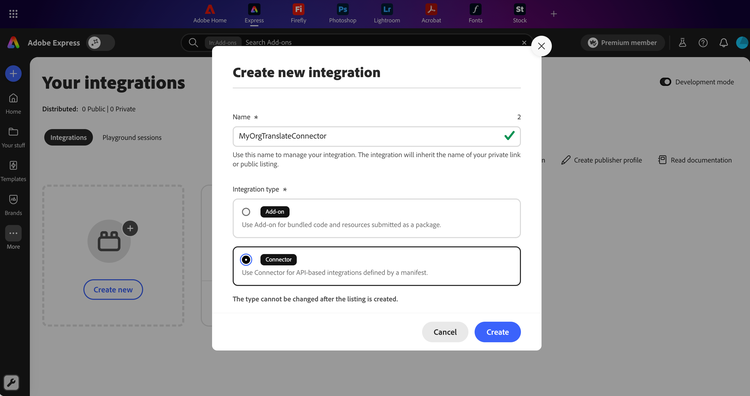Open Read documentation link
This screenshot has width=750, height=396.
[695, 160]
